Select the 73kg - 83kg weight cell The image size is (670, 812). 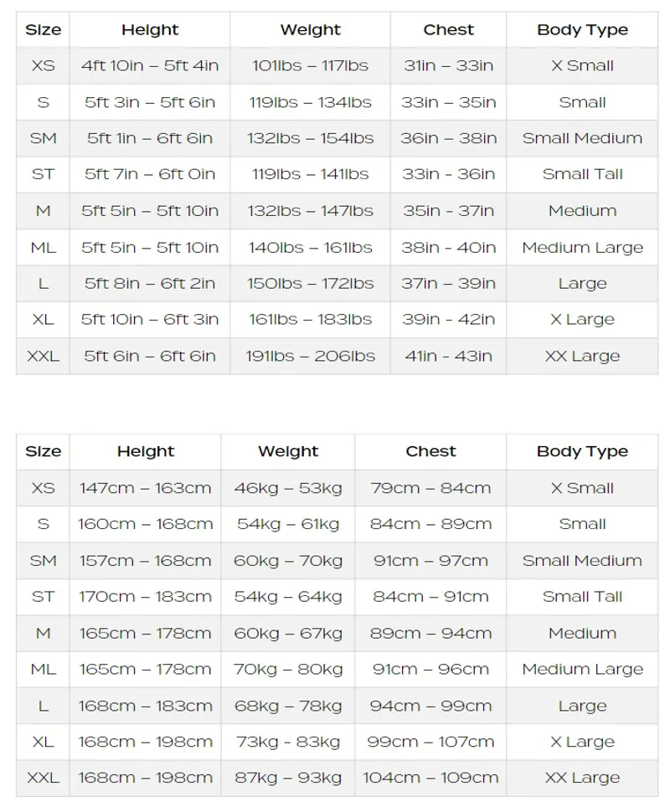(288, 742)
